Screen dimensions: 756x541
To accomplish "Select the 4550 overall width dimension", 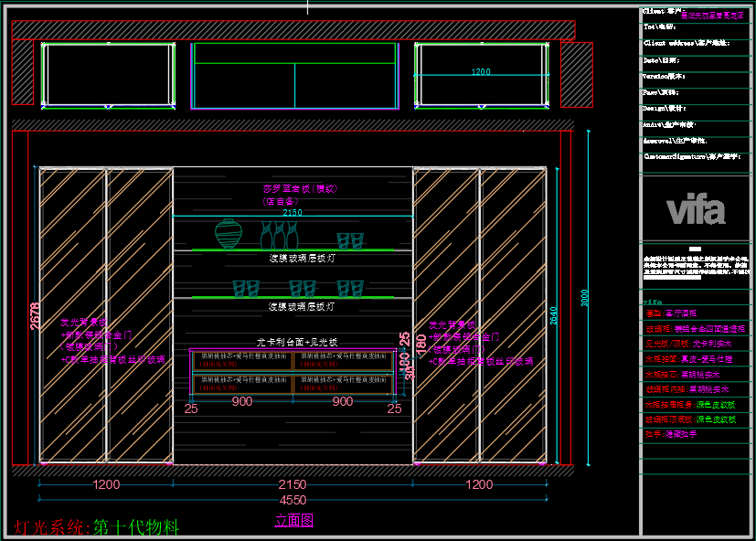I will [x=293, y=501].
